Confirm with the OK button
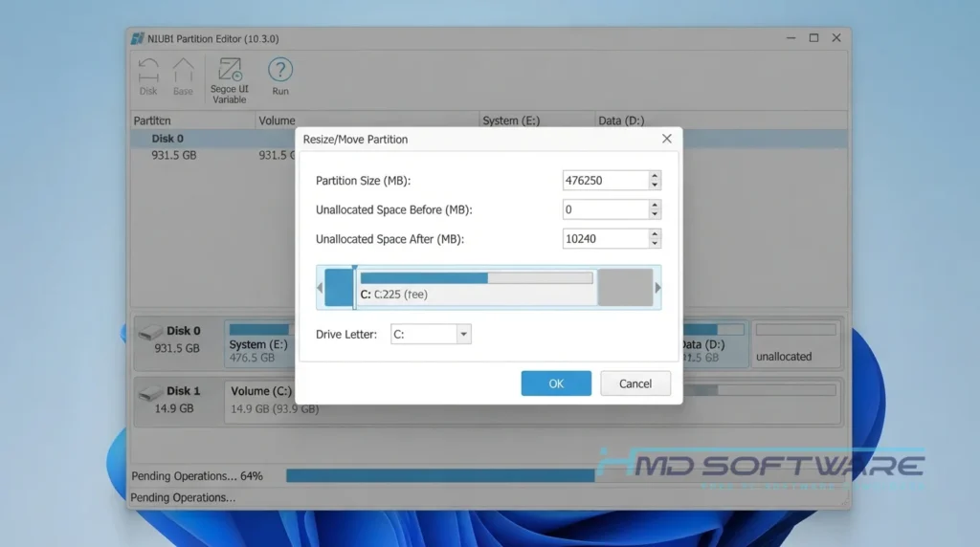Viewport: 980px width, 547px height. point(556,383)
